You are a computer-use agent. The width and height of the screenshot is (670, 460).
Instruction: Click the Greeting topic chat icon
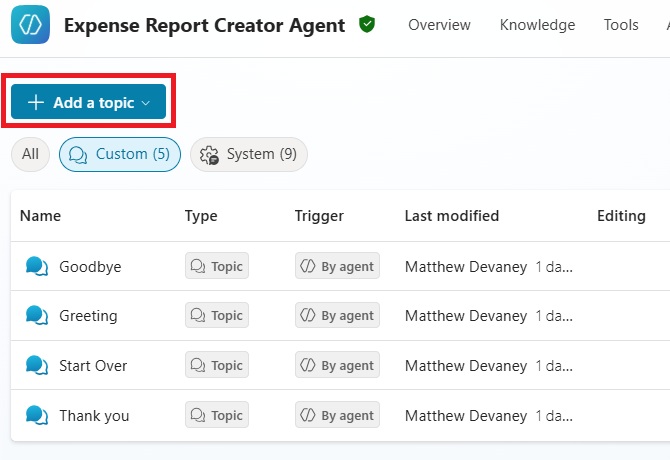[37, 316]
